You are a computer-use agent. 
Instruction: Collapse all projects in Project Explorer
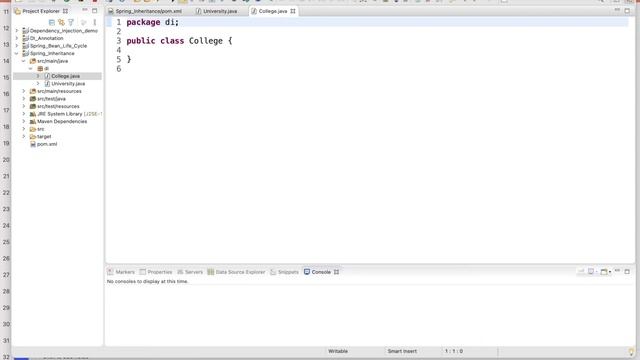coord(52,22)
